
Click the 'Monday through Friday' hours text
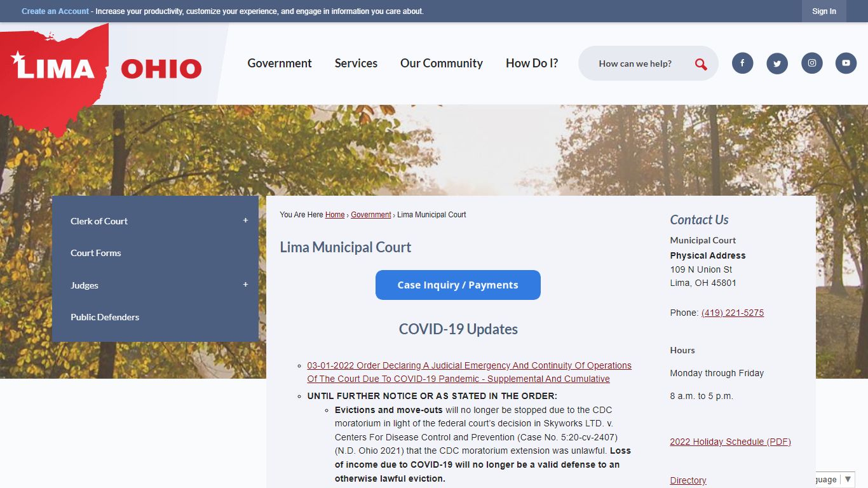tap(717, 373)
